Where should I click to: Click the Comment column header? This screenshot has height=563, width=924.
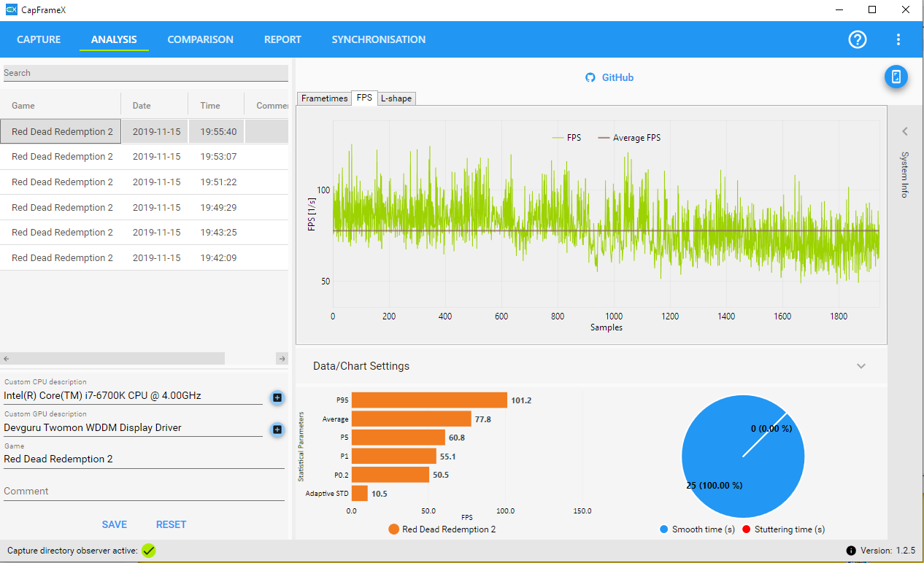(x=266, y=106)
